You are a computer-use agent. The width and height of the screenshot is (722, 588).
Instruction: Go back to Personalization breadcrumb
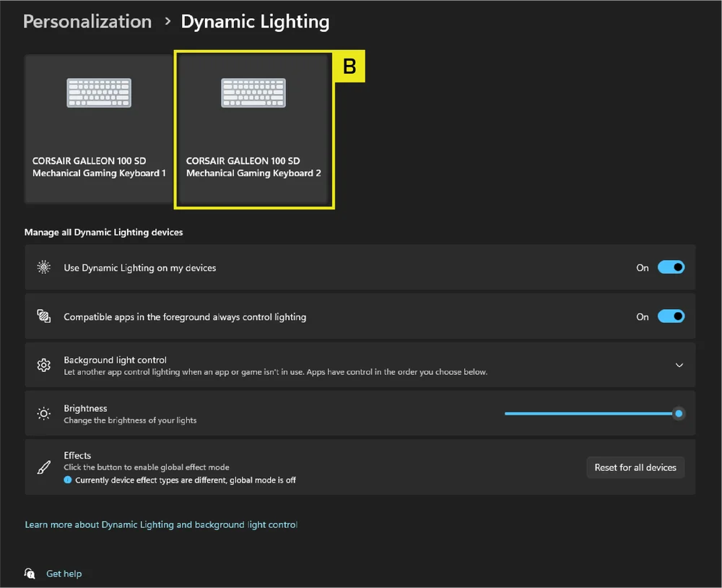[x=87, y=22]
